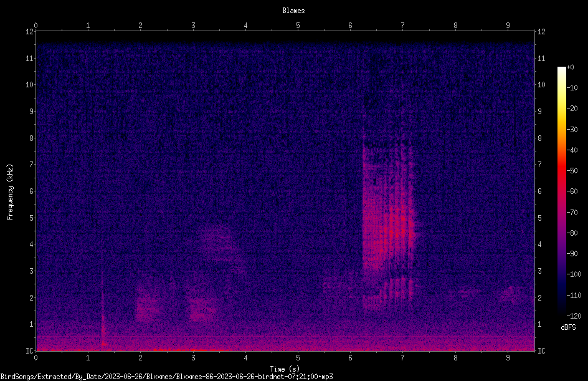Click the "dBFS" label under the color scale
This screenshot has width=588, height=381.
[x=568, y=327]
